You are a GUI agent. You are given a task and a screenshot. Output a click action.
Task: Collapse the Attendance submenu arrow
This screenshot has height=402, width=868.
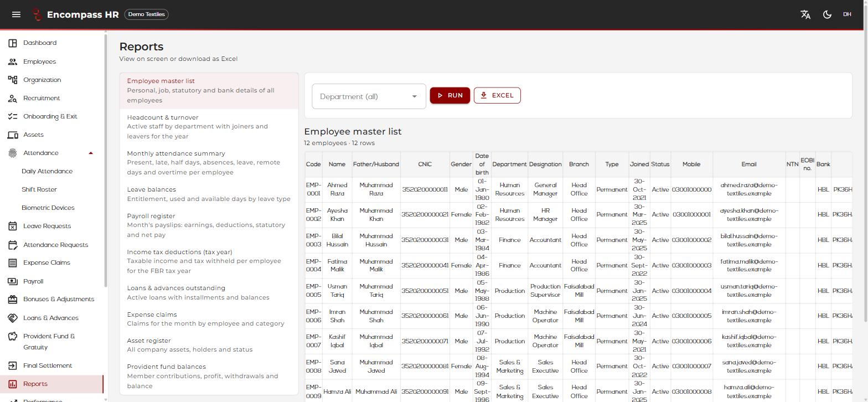point(91,153)
